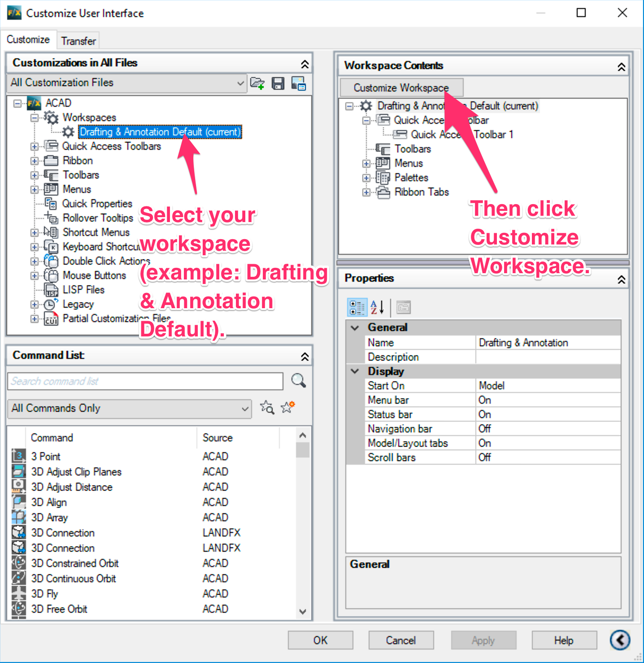Open the All Customization Files dropdown
Image resolution: width=644 pixels, height=663 pixels.
[x=127, y=83]
